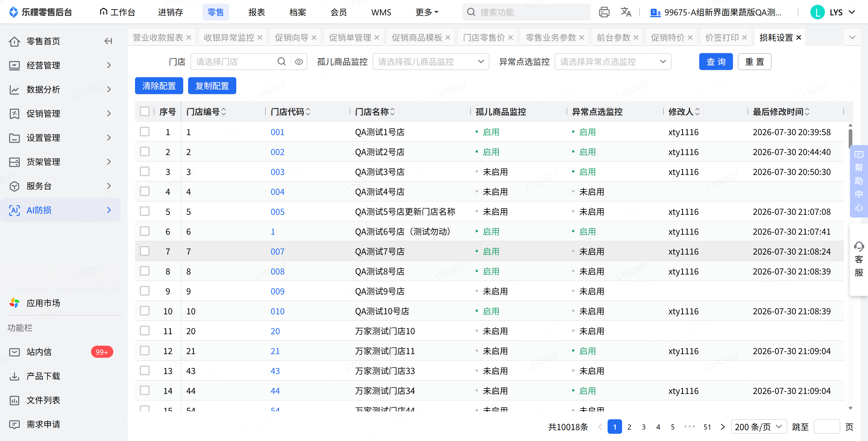Image resolution: width=868 pixels, height=441 pixels.
Task: Click the 跳至 page number input
Action: (x=826, y=427)
